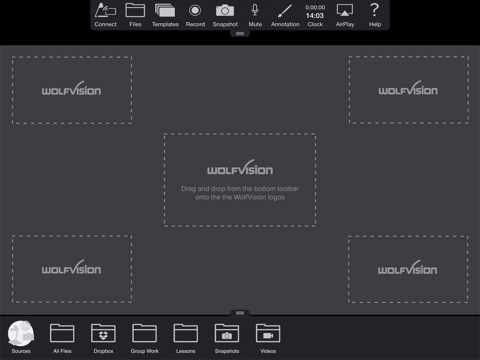Open the Dropbox folder

pos(103,338)
